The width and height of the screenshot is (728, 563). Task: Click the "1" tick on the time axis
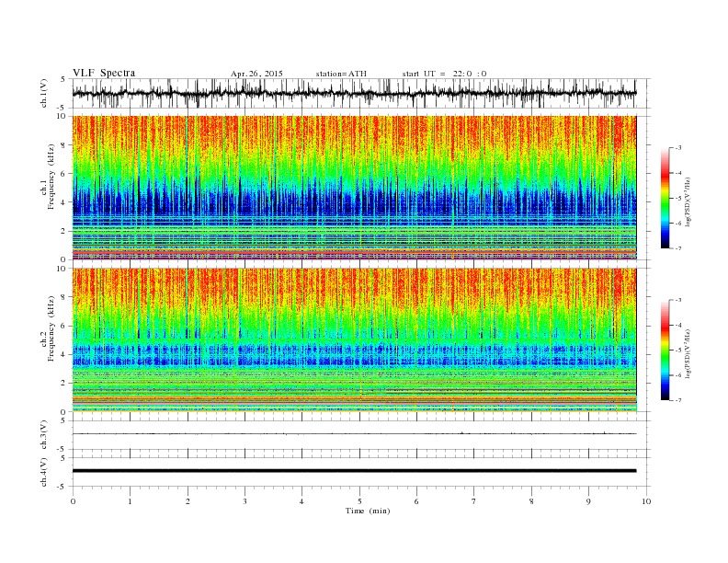click(130, 501)
